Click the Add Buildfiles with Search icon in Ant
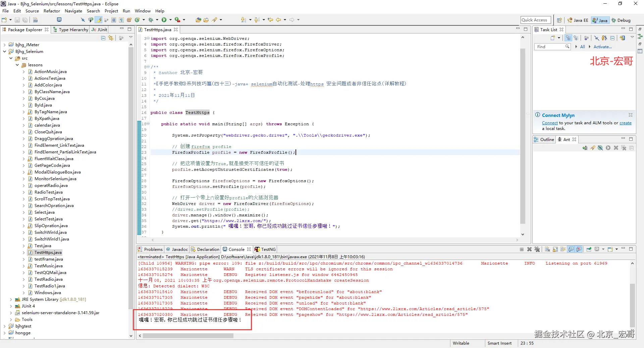This screenshot has height=348, width=644. pyautogui.click(x=593, y=148)
